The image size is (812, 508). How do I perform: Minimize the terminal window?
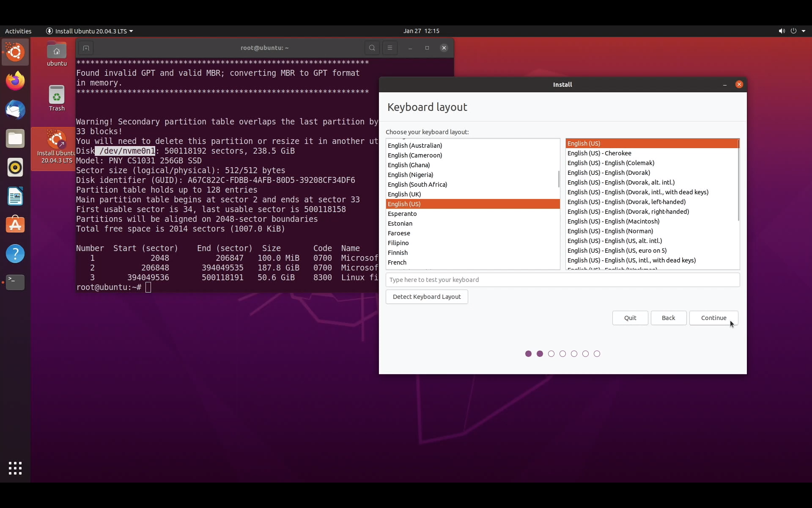[x=410, y=48]
